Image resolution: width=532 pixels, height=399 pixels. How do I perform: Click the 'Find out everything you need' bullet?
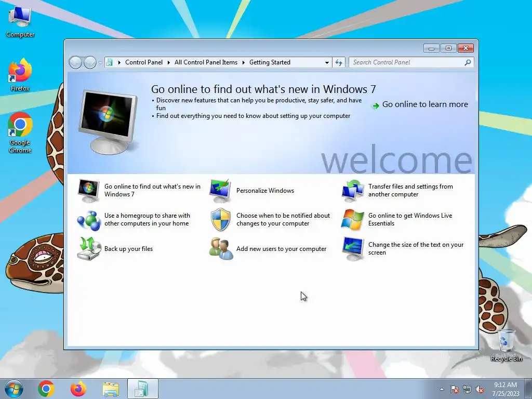(253, 116)
